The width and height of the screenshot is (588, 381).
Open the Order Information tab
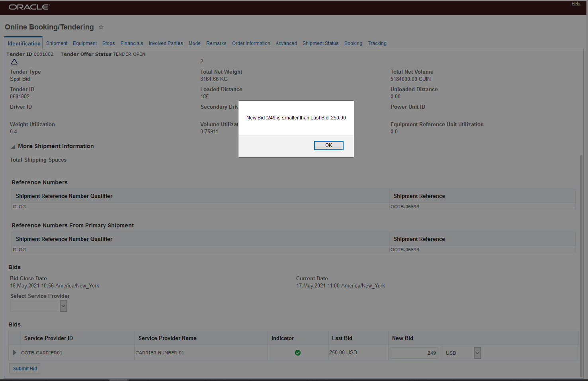coord(251,43)
